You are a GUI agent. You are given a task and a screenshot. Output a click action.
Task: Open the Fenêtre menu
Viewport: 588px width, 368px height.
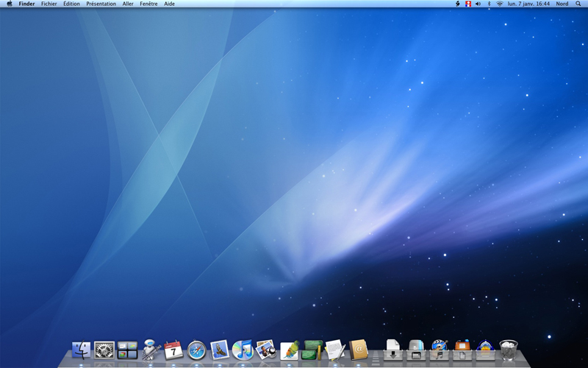[148, 4]
